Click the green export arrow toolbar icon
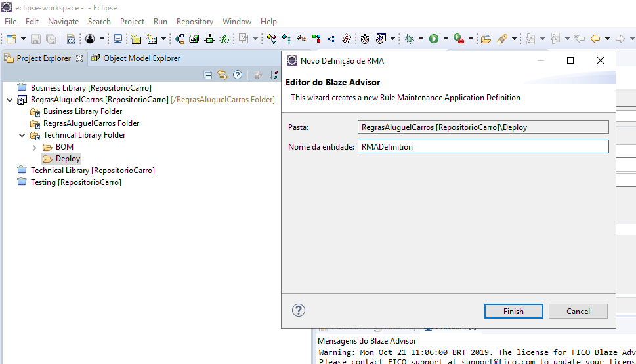The width and height of the screenshot is (636, 364). tap(194, 39)
